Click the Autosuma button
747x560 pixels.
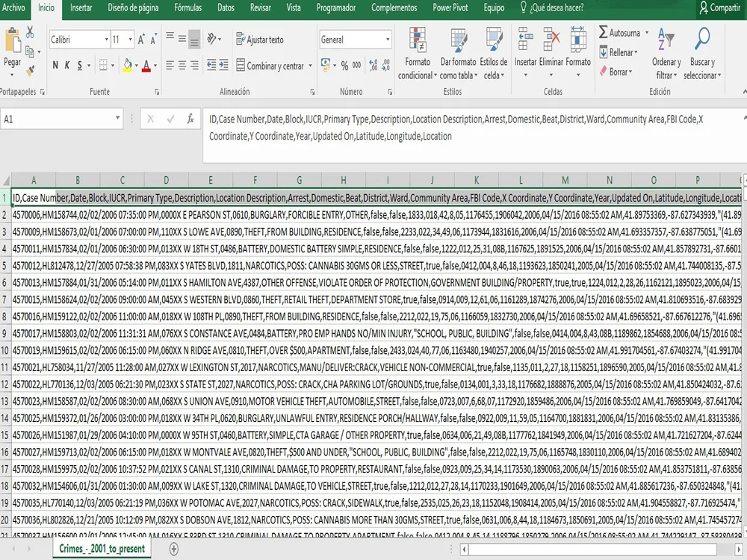pos(619,33)
